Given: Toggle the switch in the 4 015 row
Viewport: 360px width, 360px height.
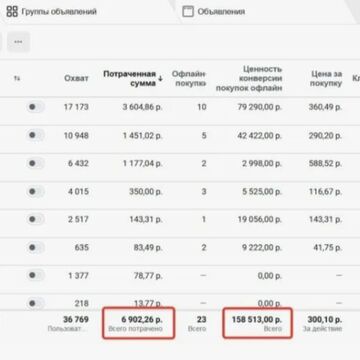Looking at the screenshot, I should click(x=35, y=192).
